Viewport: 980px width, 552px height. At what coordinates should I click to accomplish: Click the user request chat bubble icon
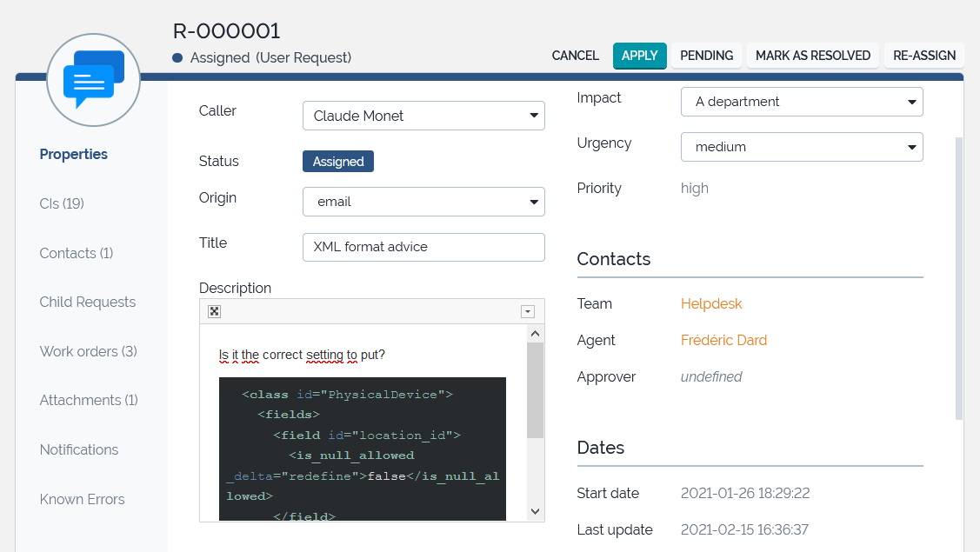point(93,80)
